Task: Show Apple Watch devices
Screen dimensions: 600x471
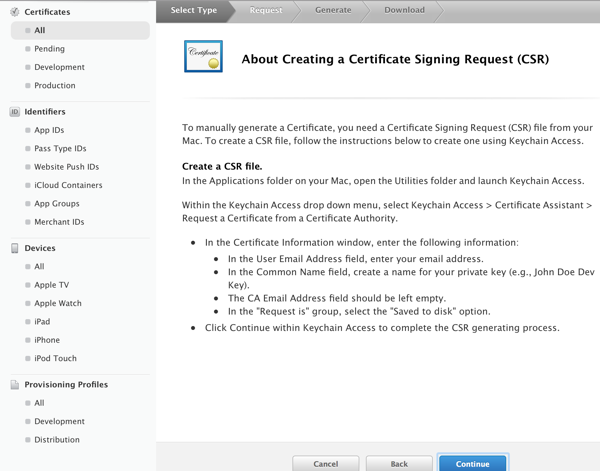Action: (x=58, y=303)
